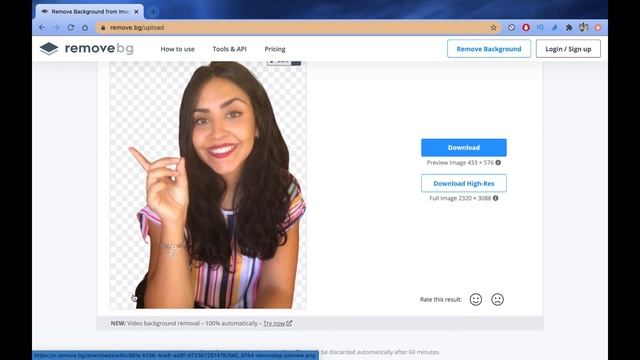The width and height of the screenshot is (640, 360).
Task: Open the IQ extension icon
Action: (x=540, y=27)
